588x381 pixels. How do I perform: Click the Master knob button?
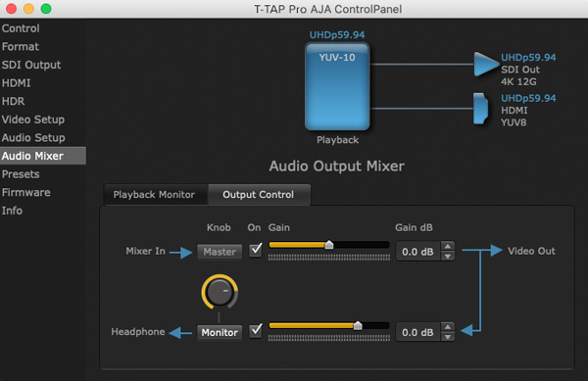tap(220, 252)
